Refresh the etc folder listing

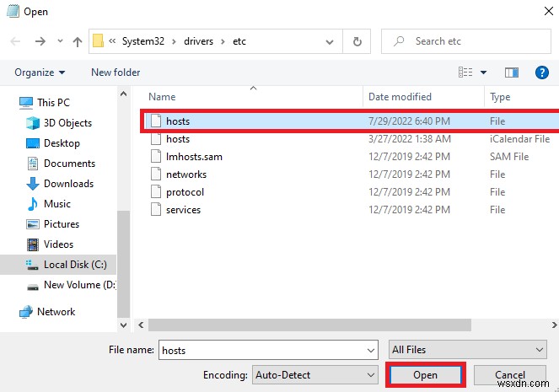(x=357, y=40)
